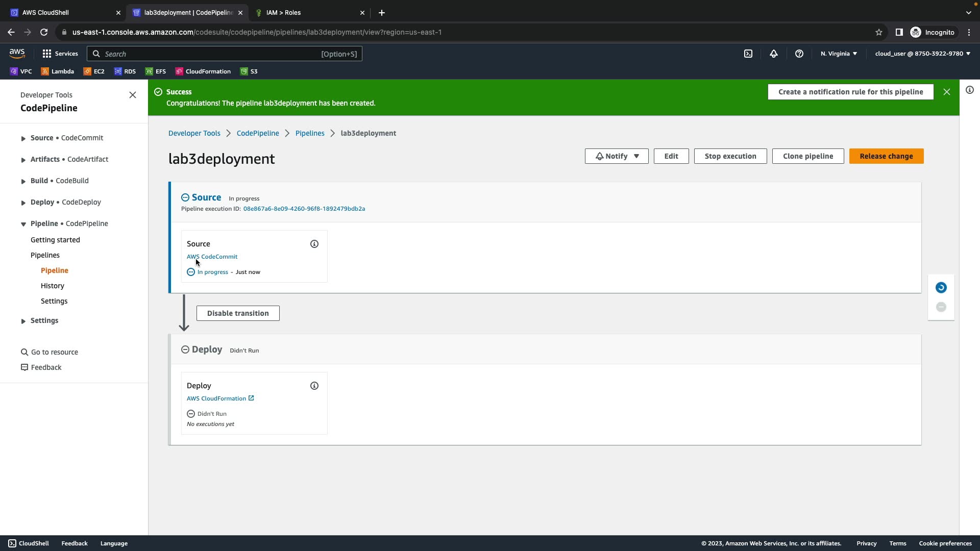Click the Source action info icon

[314, 244]
